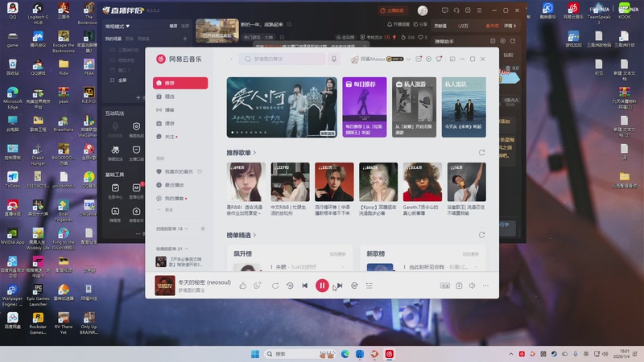644x362 pixels.
Task: Expand the 更多 sidebar section
Action: pyautogui.click(x=165, y=210)
